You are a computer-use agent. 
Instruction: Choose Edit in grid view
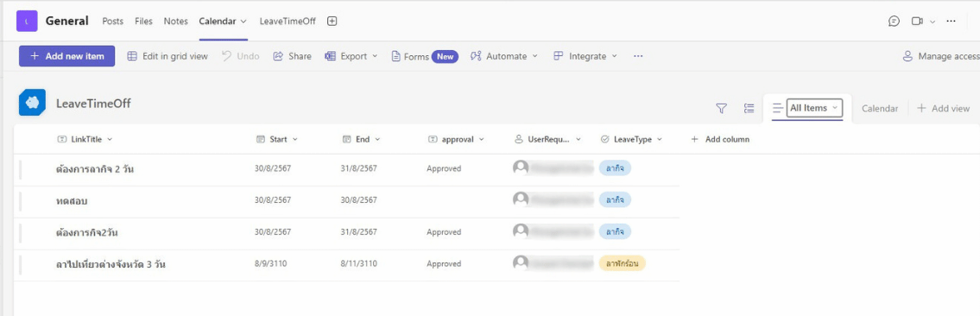pos(168,56)
